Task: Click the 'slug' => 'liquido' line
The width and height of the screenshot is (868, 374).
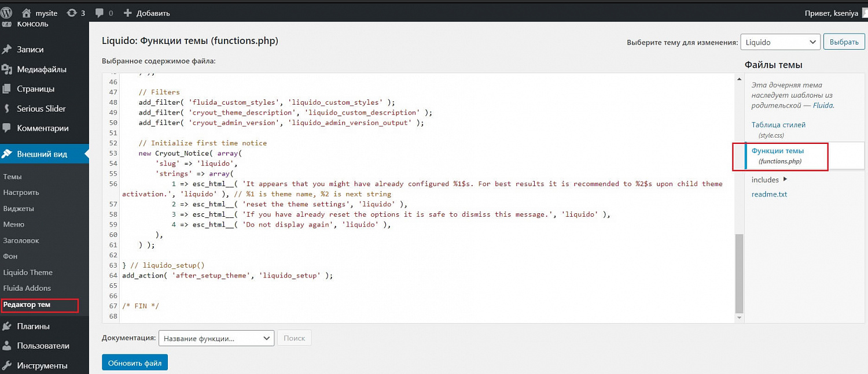Action: tap(197, 164)
